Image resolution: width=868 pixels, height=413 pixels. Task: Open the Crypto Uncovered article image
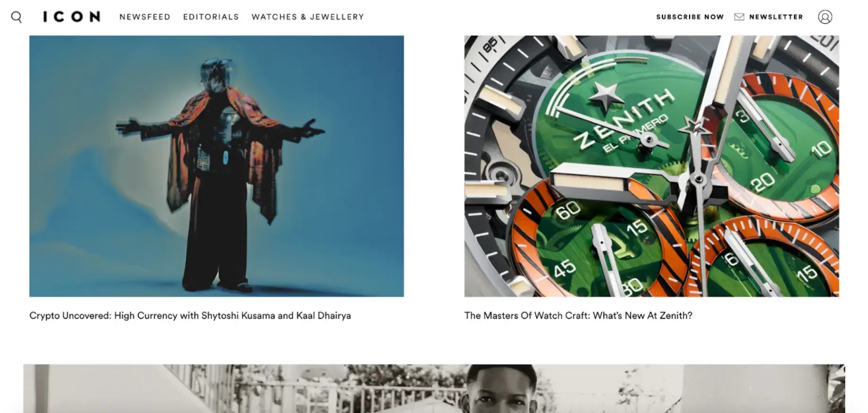(x=216, y=166)
